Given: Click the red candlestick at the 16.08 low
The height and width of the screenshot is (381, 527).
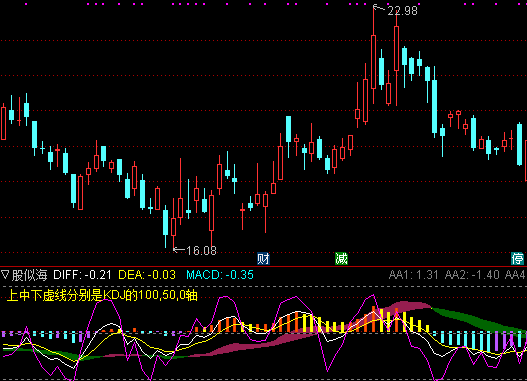Looking at the screenshot, I should 173,223.
